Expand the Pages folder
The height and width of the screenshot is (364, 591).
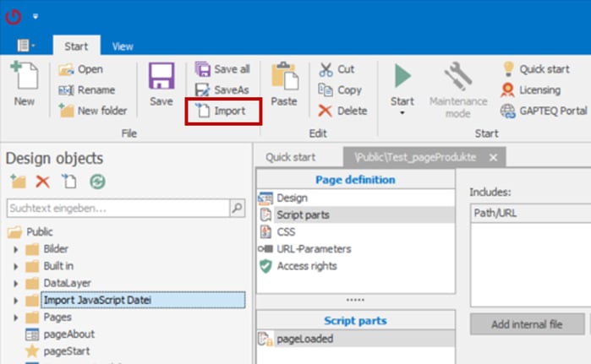pyautogui.click(x=16, y=318)
